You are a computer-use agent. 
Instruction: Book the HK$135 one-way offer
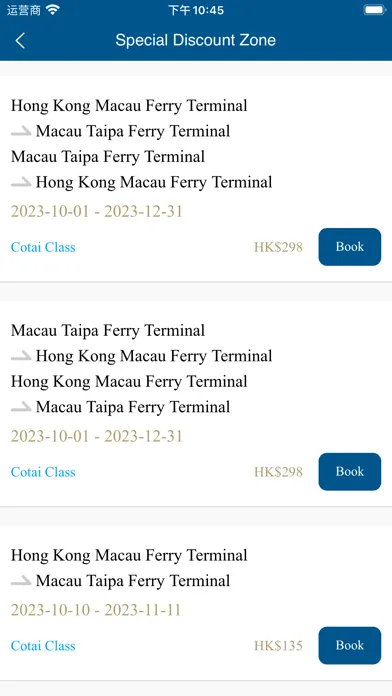pyautogui.click(x=350, y=645)
